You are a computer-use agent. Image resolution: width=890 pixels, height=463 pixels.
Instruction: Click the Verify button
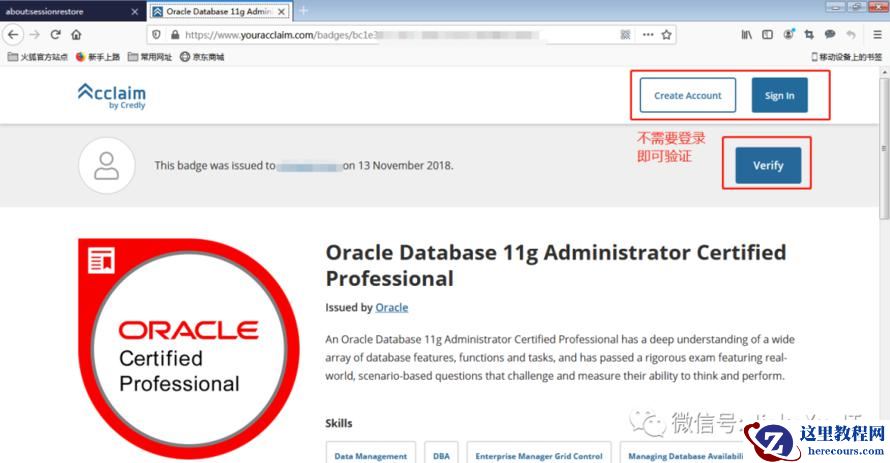[x=768, y=165]
